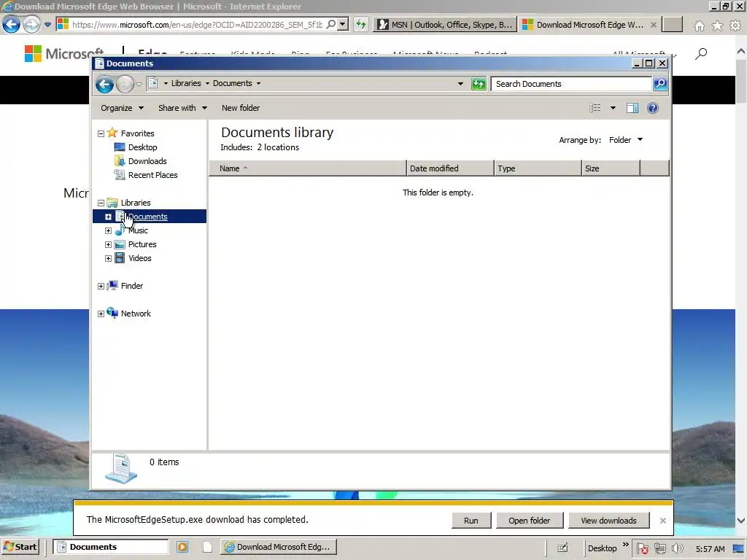Click into the Search Documents field
Screen dimensions: 747x560
571,84
